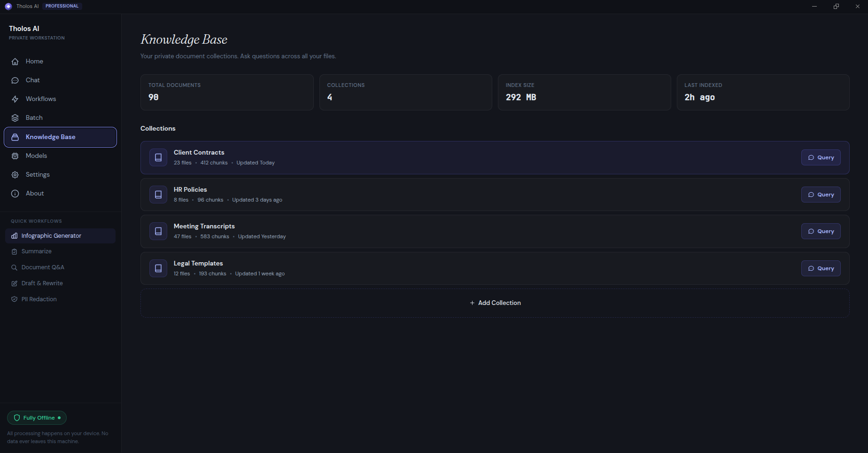Query the Meeting Transcripts collection
This screenshot has width=868, height=453.
(821, 231)
